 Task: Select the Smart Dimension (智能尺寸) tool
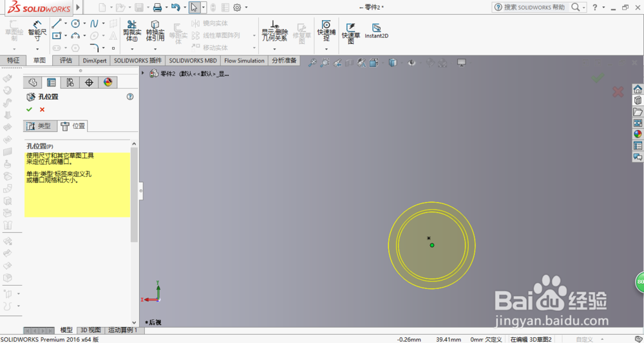[37, 31]
